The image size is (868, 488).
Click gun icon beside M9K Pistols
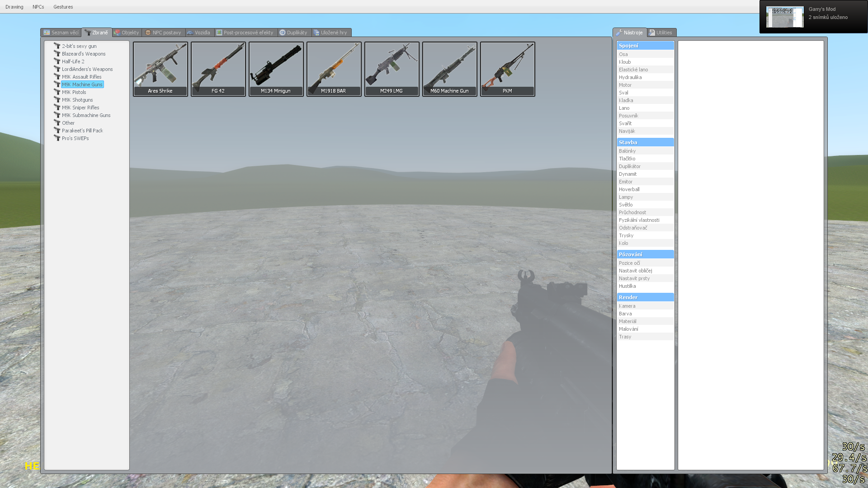(x=57, y=92)
